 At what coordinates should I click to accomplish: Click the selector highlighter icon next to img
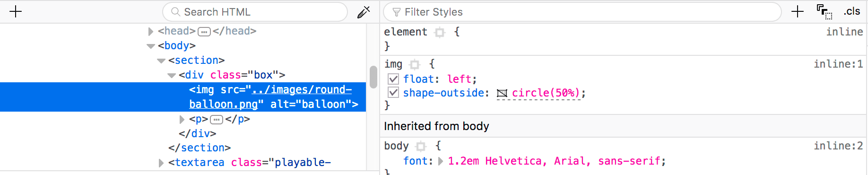point(415,64)
